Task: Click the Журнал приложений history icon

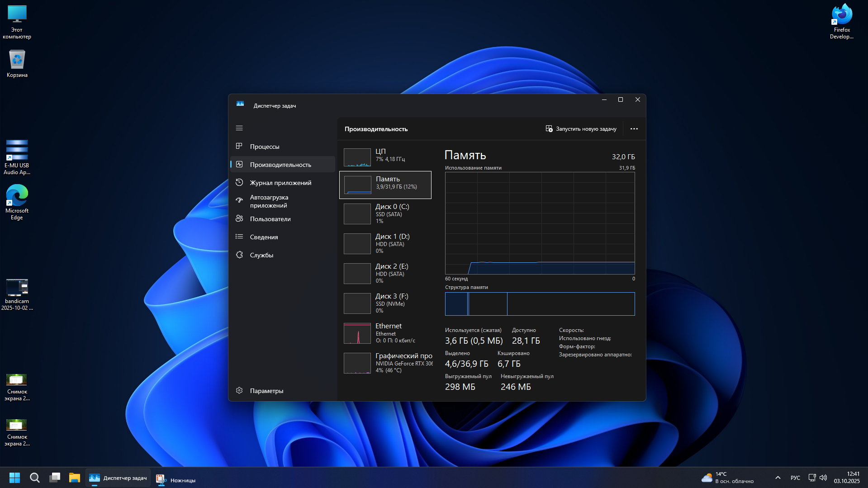Action: pyautogui.click(x=239, y=182)
